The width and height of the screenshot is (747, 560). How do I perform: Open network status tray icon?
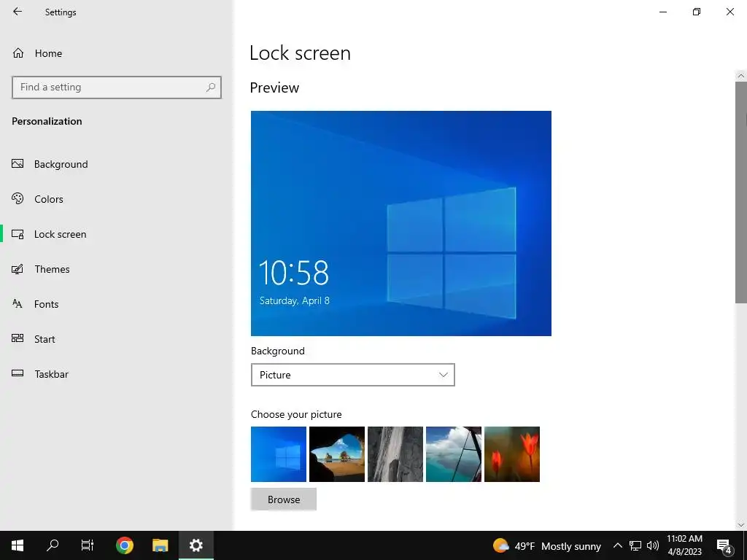635,545
